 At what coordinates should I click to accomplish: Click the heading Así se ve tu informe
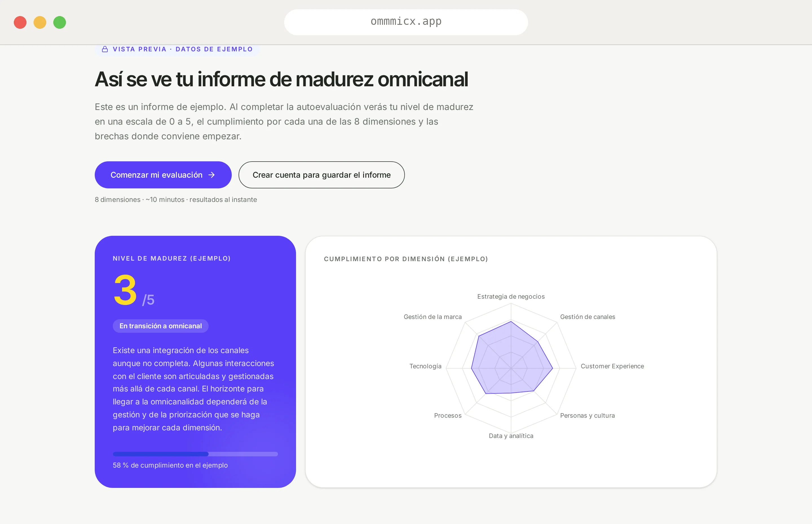(281, 79)
